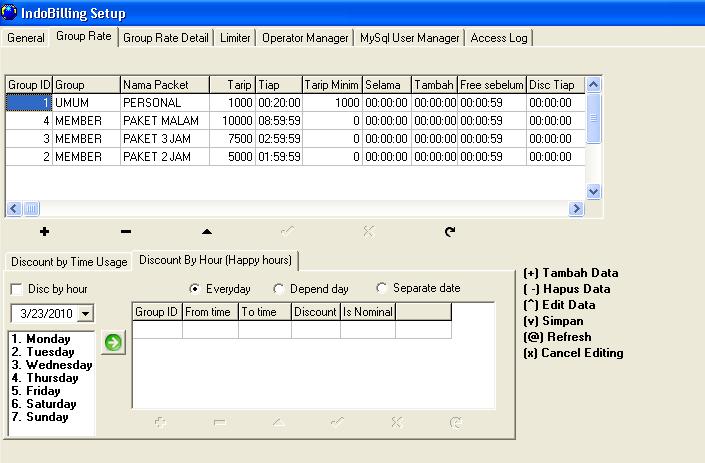
Task: Click the rate table's horizontal scrollbar thumb
Action: (31, 209)
